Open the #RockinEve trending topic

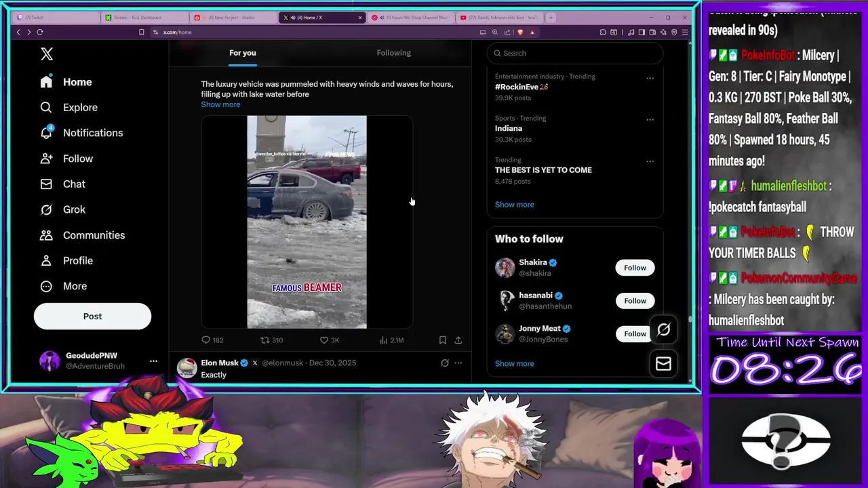[x=521, y=87]
